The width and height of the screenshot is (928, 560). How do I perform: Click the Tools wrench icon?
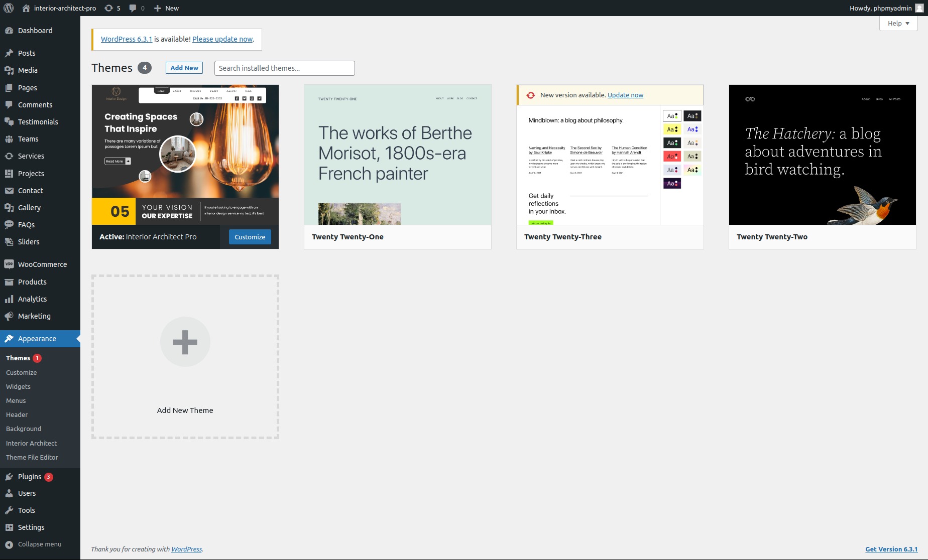[x=9, y=510]
